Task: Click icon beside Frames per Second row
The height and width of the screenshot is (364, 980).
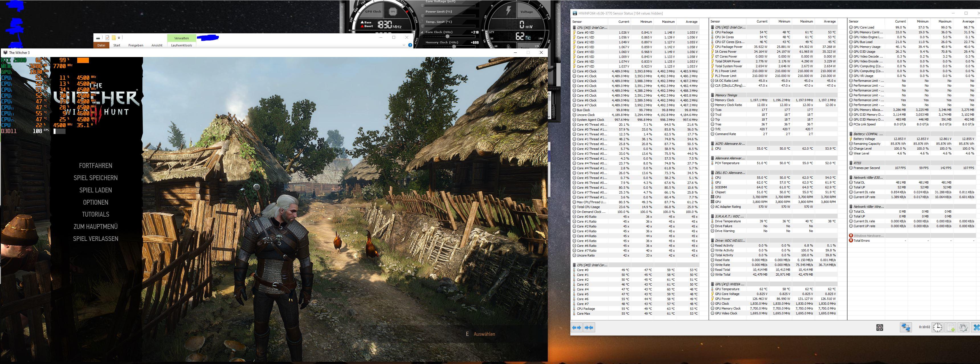Action: point(851,168)
